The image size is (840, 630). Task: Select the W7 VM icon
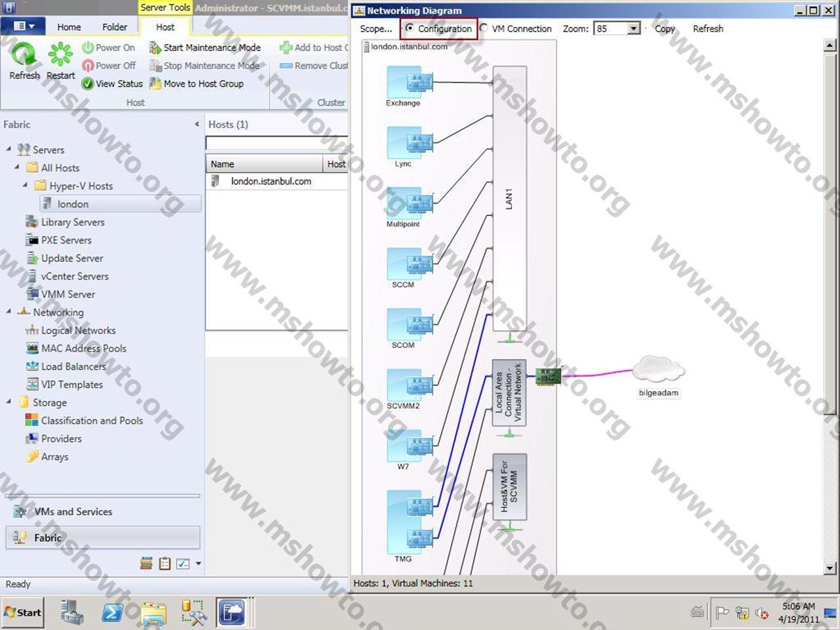[x=409, y=446]
